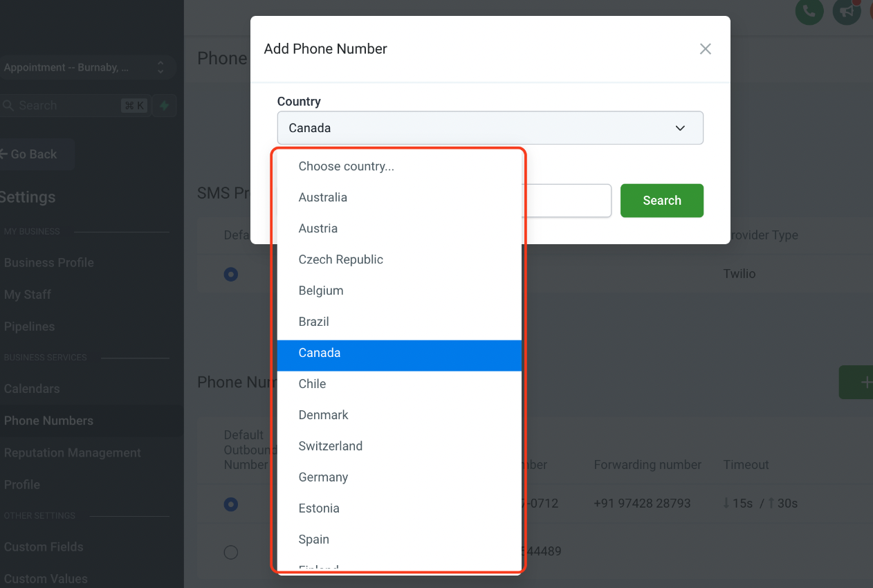The height and width of the screenshot is (588, 873).
Task: Select first default outbound number radio
Action: tap(231, 504)
